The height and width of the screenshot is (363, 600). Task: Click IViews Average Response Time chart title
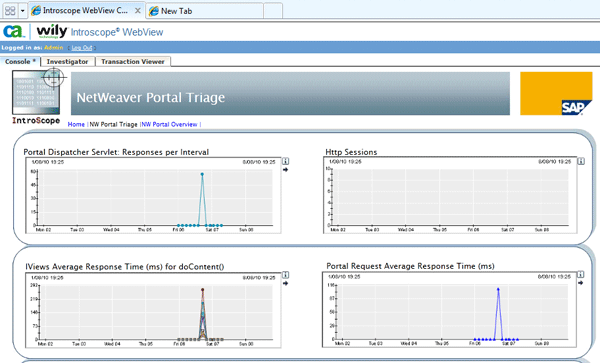click(125, 267)
